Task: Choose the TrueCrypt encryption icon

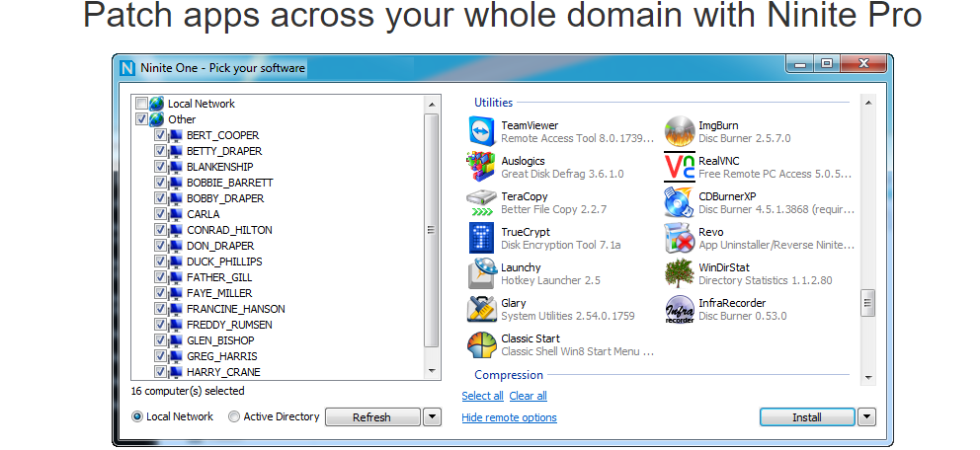Action: (x=481, y=239)
